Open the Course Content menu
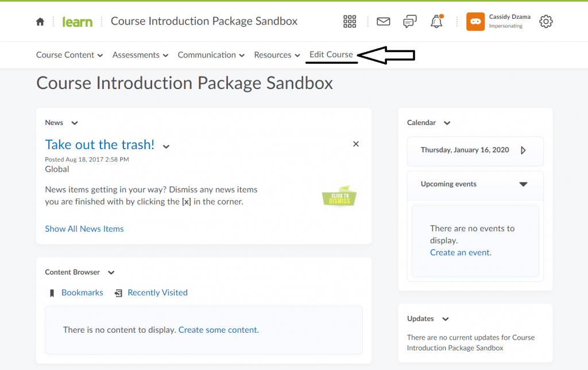Viewport: 588px width, 370px height. (69, 54)
